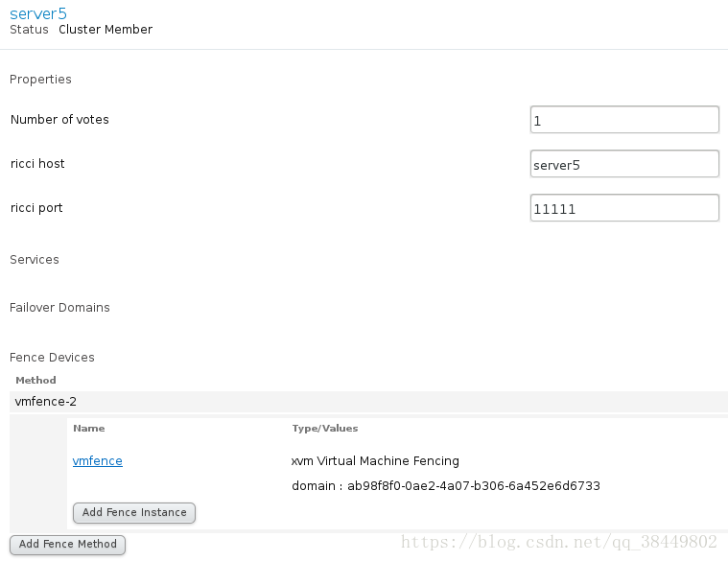Click the ricci port label
This screenshot has width=728, height=561.
(36, 208)
